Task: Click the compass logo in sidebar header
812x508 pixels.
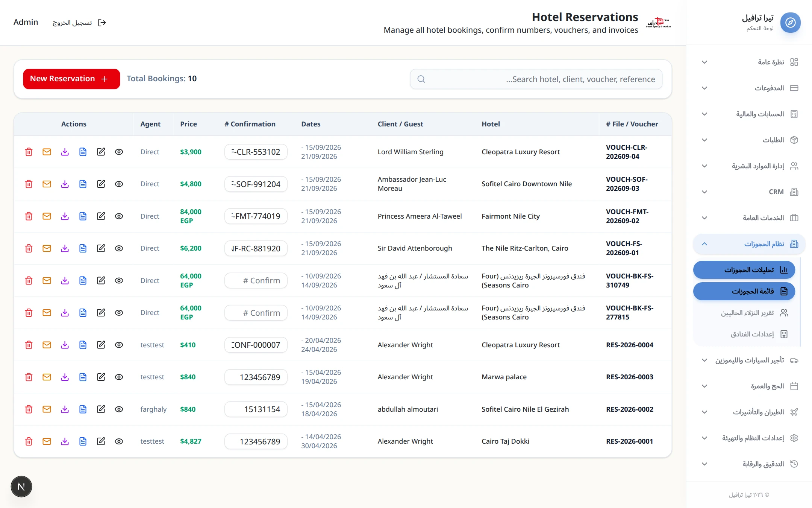Action: pyautogui.click(x=790, y=23)
